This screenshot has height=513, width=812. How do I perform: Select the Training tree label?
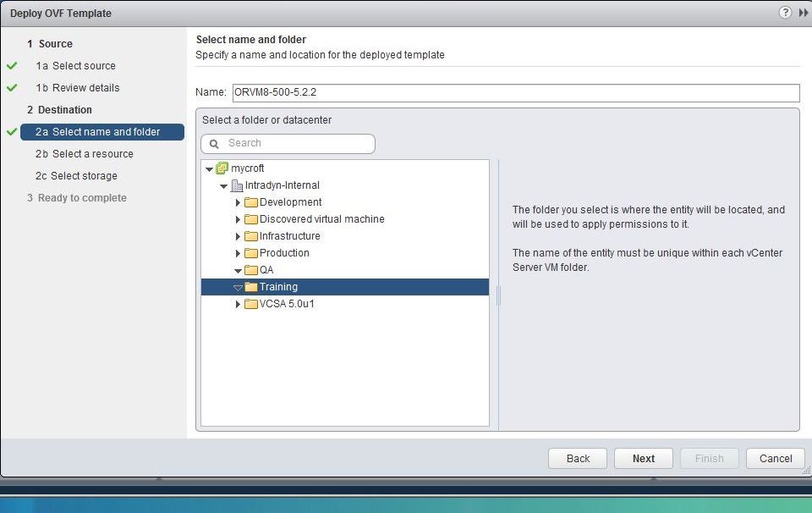tap(278, 287)
